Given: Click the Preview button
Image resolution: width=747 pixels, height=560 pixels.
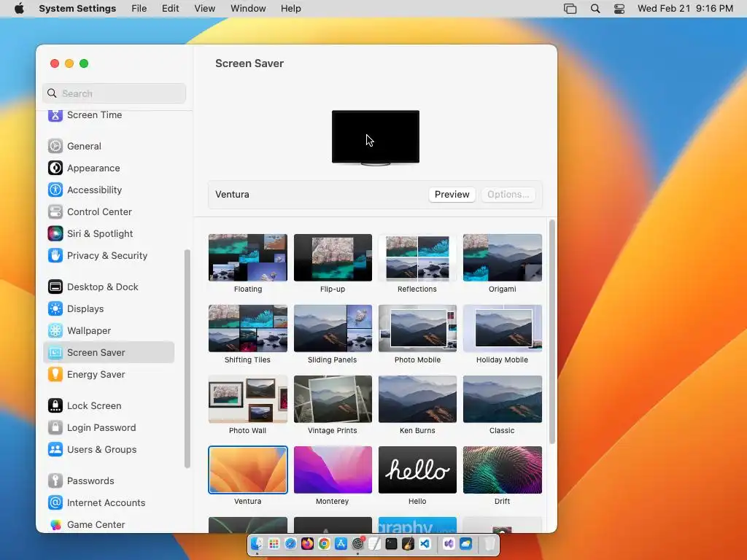Looking at the screenshot, I should [452, 194].
